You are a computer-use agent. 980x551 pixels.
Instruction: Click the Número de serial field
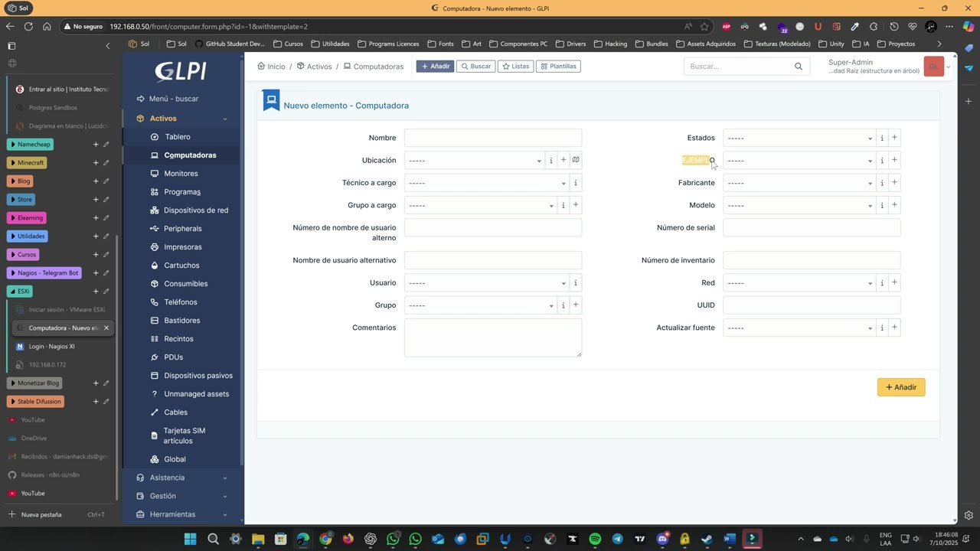click(x=812, y=227)
